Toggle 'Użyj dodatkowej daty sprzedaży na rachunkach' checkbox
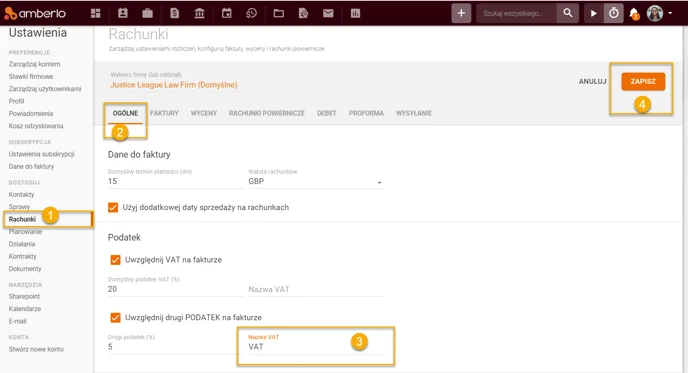The height and width of the screenshot is (373, 688). 113,207
